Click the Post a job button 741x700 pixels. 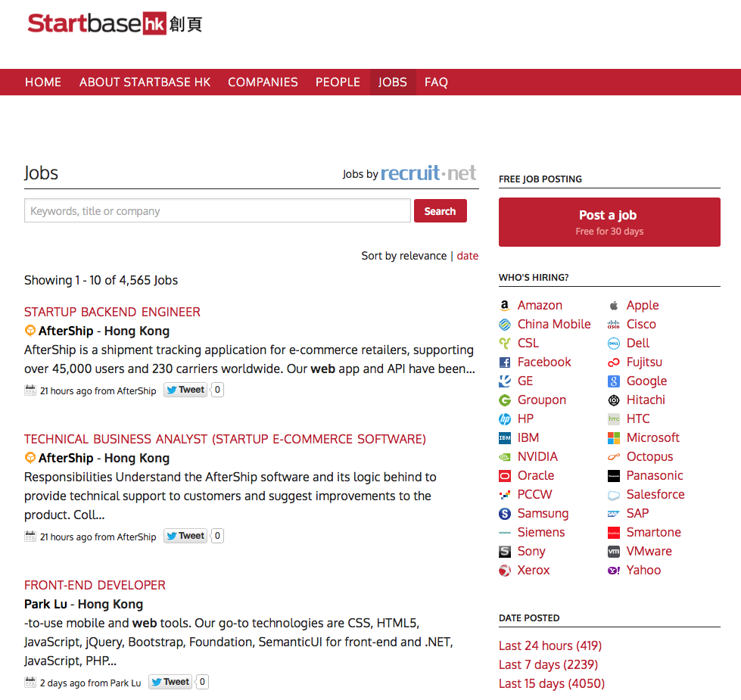tap(609, 222)
